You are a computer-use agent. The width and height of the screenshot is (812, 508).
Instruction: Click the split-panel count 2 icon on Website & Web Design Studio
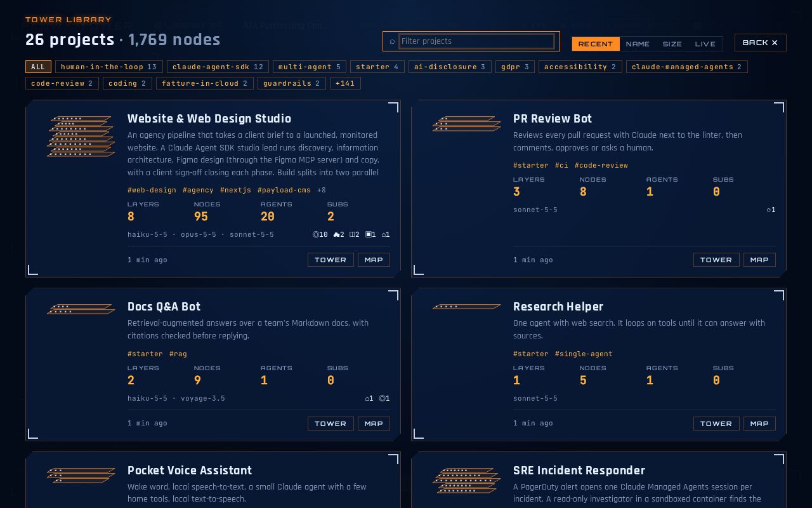coord(355,234)
